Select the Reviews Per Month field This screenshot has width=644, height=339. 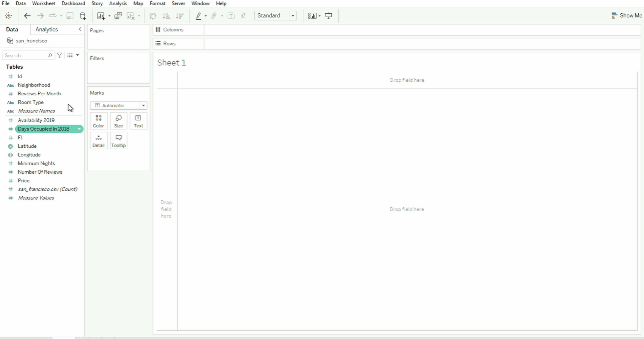pyautogui.click(x=40, y=94)
